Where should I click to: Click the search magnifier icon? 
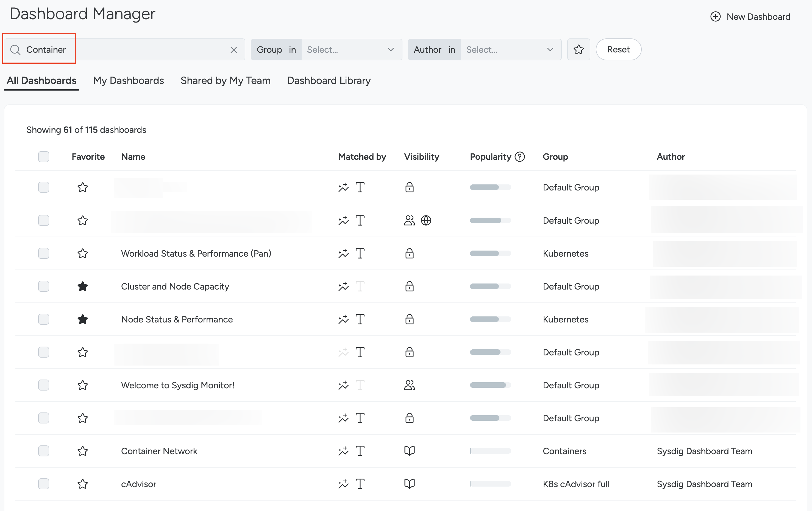click(x=15, y=50)
